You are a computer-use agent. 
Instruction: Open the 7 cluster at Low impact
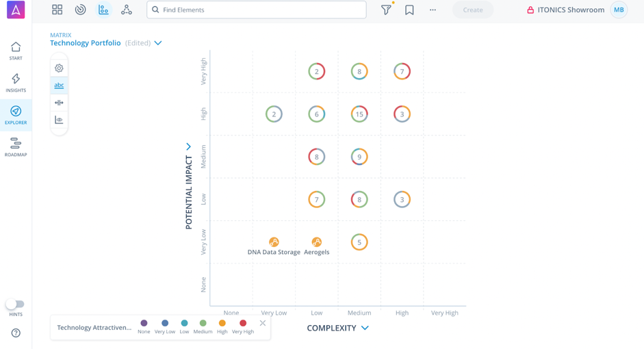click(317, 200)
